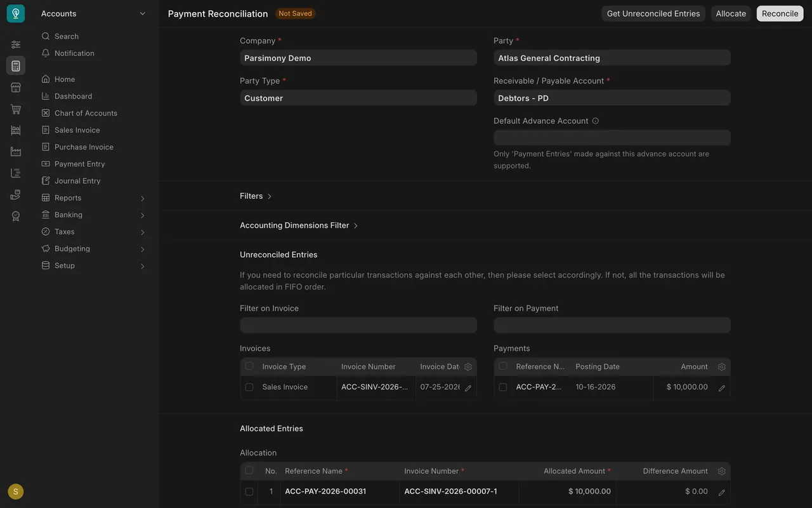The image size is (812, 508).
Task: Open Purchase Invoice in the sidebar
Action: [x=94, y=147]
